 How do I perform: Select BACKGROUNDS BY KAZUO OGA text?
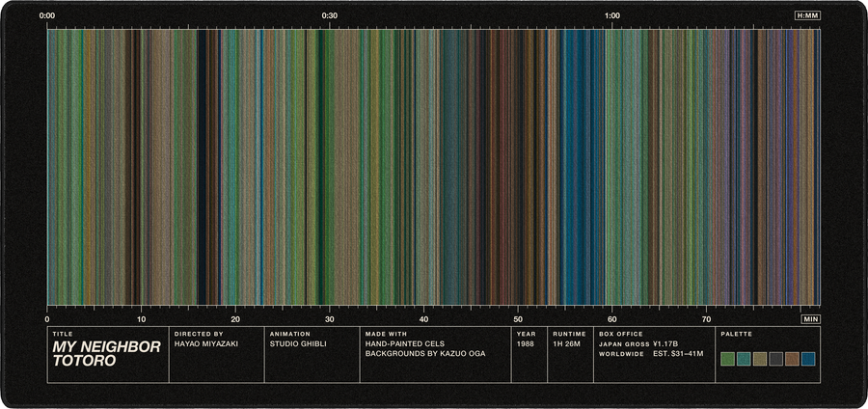pyautogui.click(x=425, y=353)
